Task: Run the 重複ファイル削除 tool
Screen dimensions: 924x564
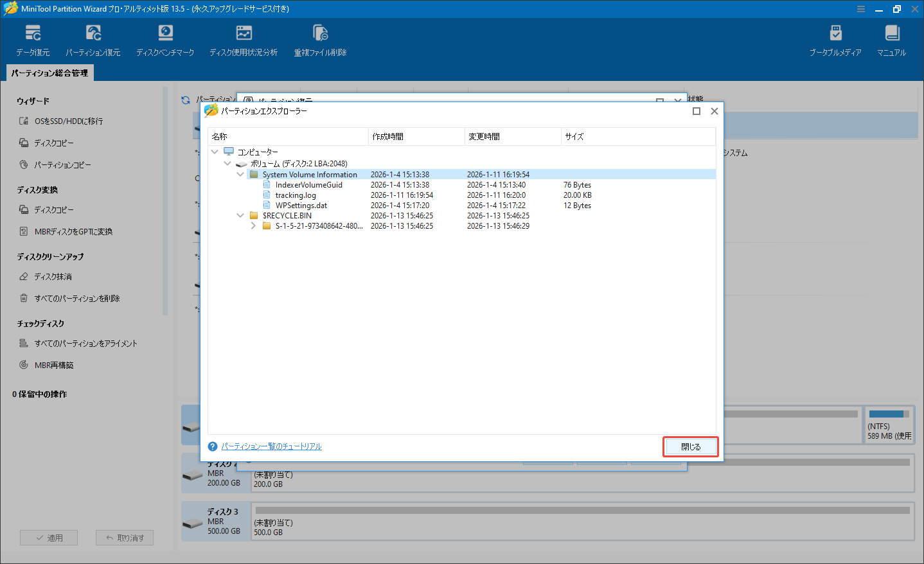Action: 319,39
